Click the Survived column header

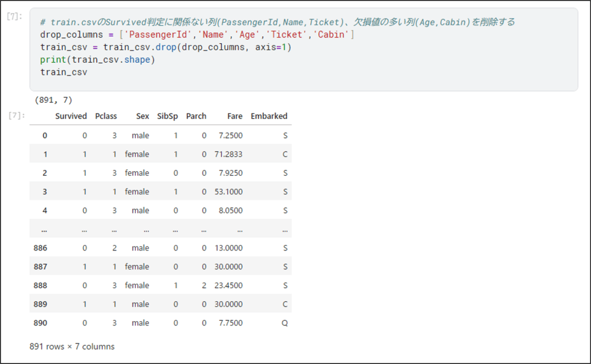tap(71, 116)
